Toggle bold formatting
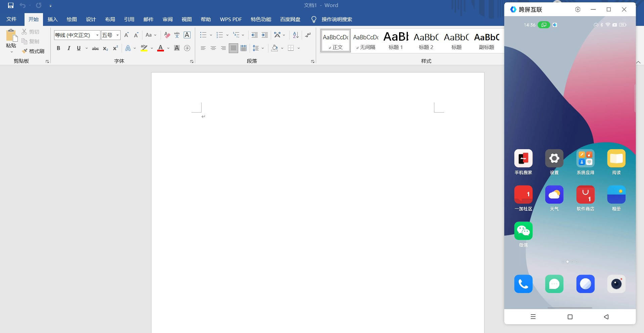This screenshot has height=333, width=644. click(58, 48)
